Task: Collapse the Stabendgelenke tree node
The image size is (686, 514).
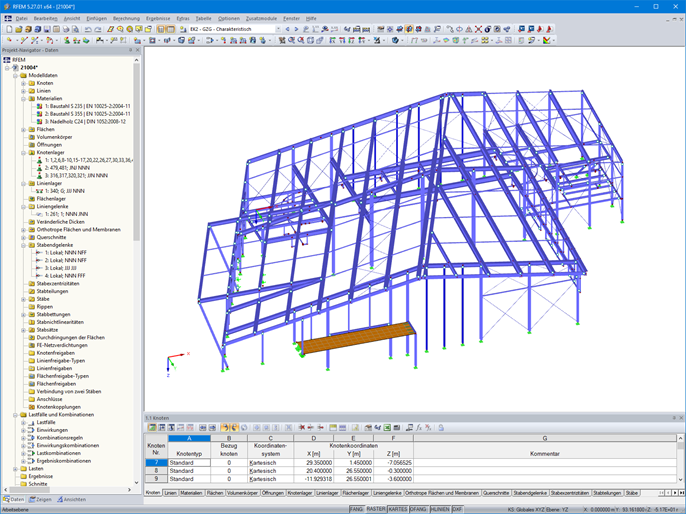Action: [23, 245]
